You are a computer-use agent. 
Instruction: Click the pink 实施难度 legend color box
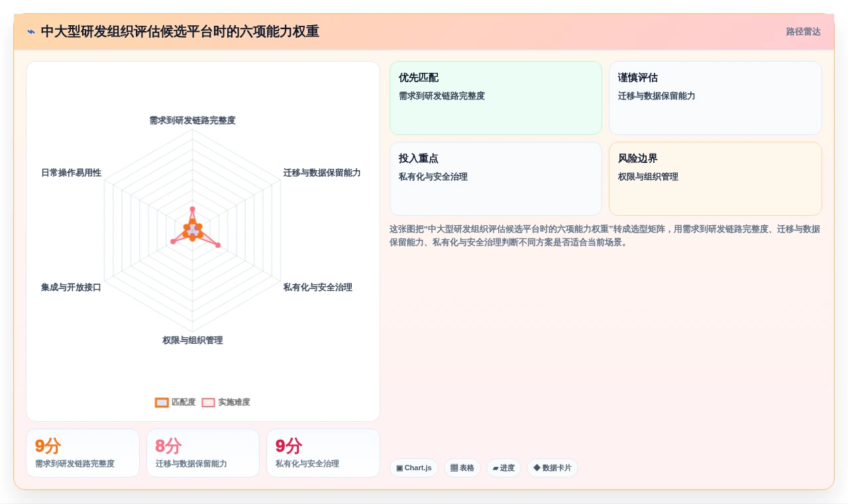[208, 402]
